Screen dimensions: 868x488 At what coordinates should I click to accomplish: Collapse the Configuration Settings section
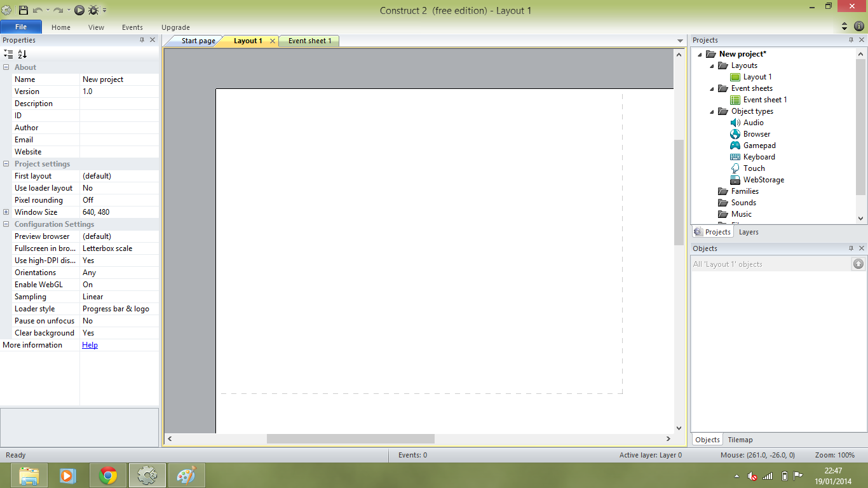5,224
